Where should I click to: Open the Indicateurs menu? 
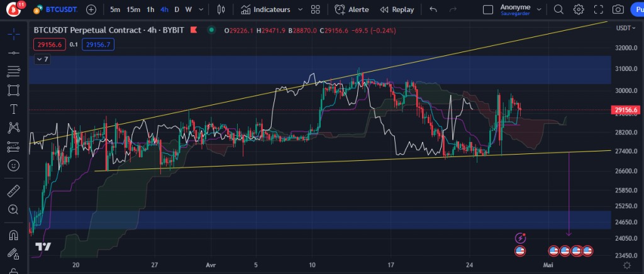coord(266,9)
